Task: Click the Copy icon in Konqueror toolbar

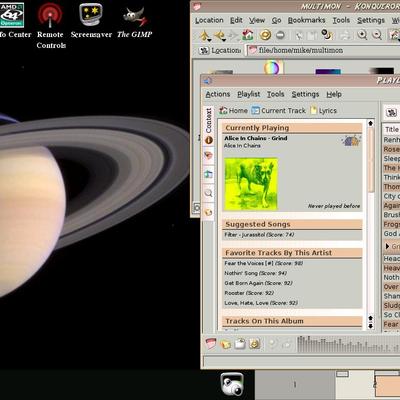Action: coord(312,35)
